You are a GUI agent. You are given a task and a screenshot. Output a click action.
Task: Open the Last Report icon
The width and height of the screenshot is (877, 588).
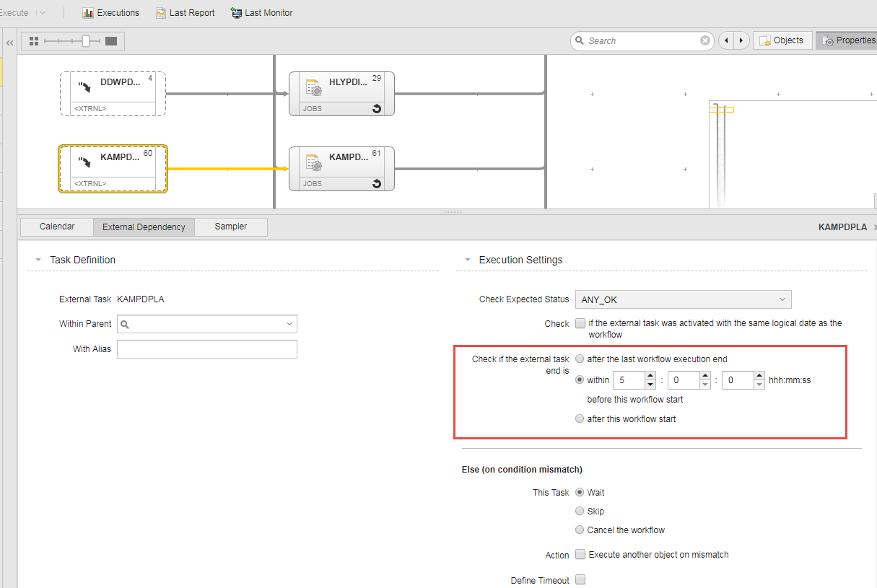tap(161, 13)
